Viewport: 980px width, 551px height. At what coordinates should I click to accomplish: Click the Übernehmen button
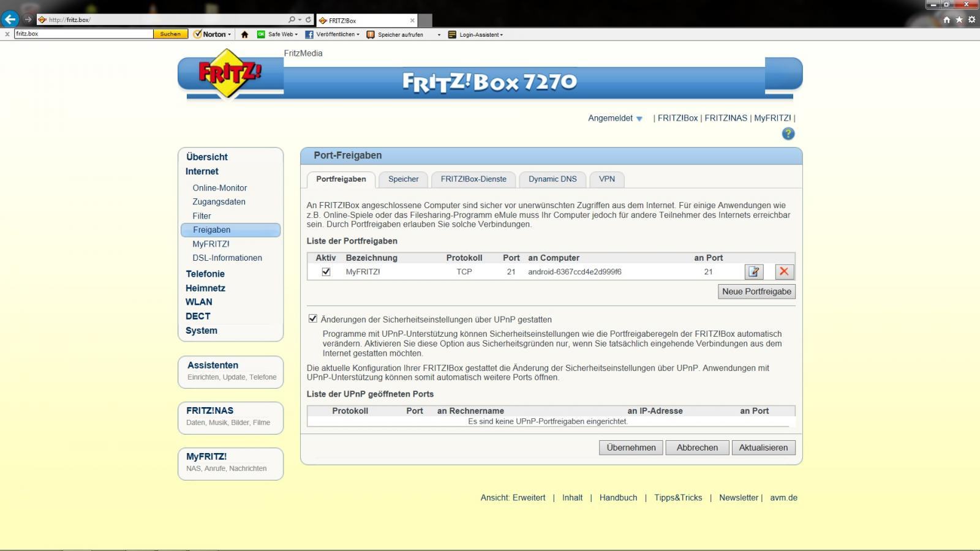pos(631,448)
